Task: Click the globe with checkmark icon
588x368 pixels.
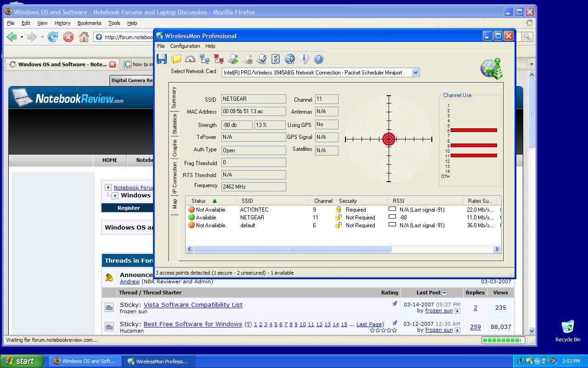Action: [290, 59]
